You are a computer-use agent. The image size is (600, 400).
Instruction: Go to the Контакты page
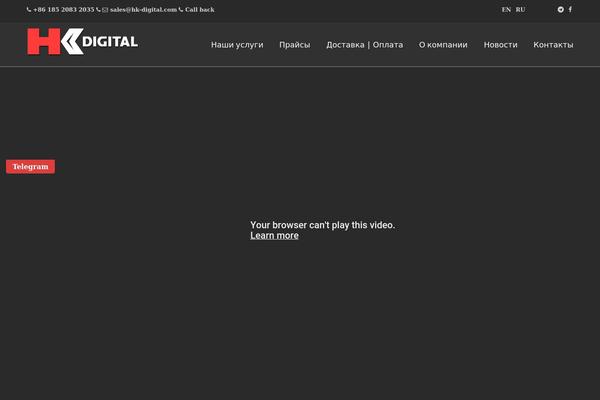553,45
